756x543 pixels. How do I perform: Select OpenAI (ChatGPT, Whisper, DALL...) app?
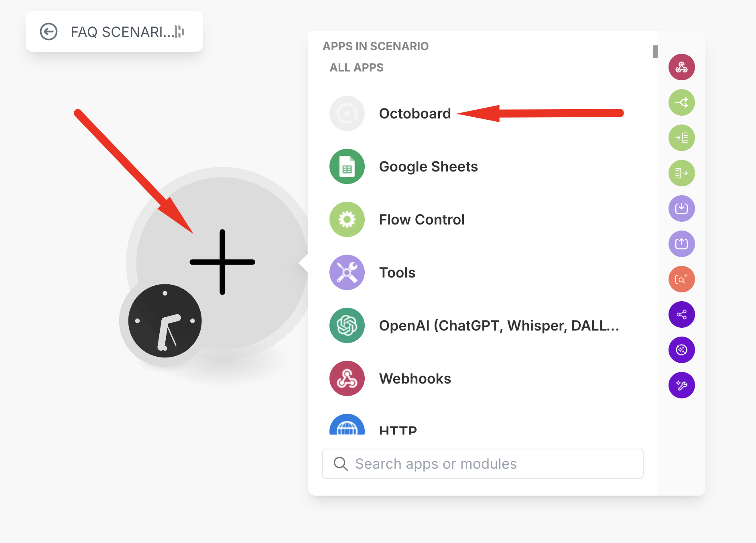[498, 326]
